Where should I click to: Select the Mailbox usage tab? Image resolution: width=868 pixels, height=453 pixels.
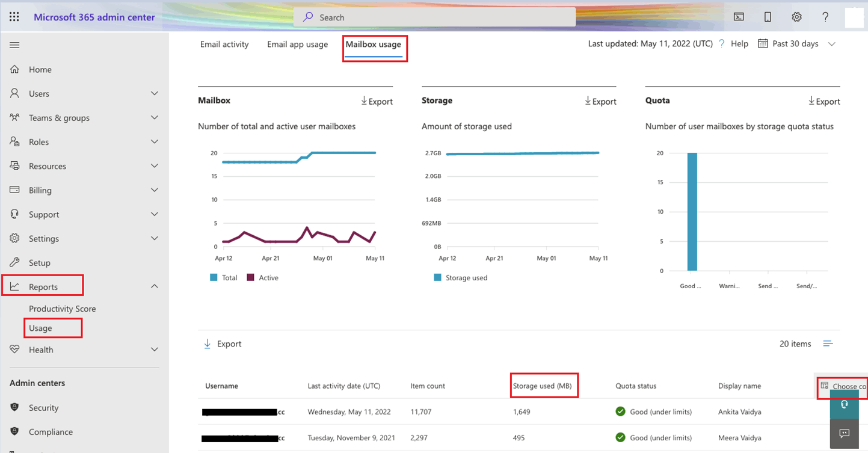(x=374, y=44)
